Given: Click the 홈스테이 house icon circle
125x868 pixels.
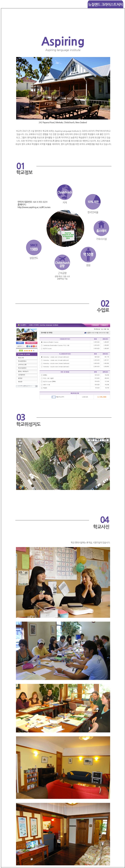Looking at the screenshot, I should [101, 228].
